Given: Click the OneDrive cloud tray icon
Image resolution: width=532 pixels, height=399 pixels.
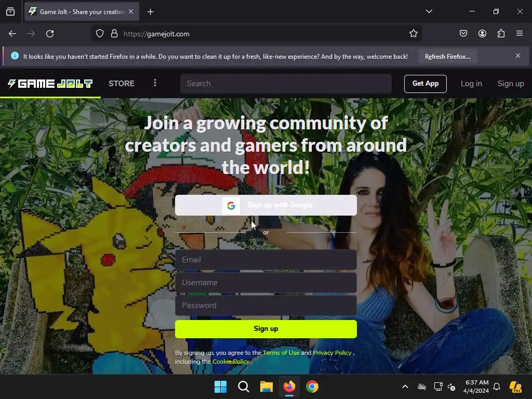Looking at the screenshot, I should (x=422, y=387).
